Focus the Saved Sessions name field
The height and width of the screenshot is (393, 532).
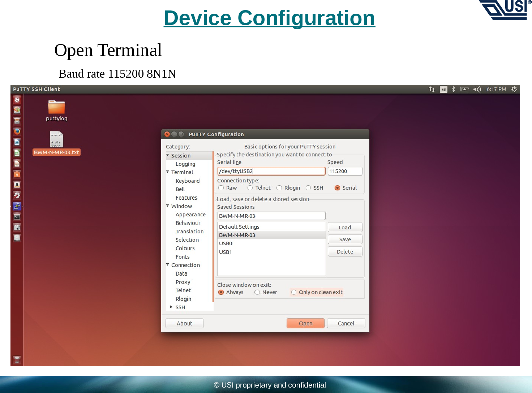coord(271,216)
